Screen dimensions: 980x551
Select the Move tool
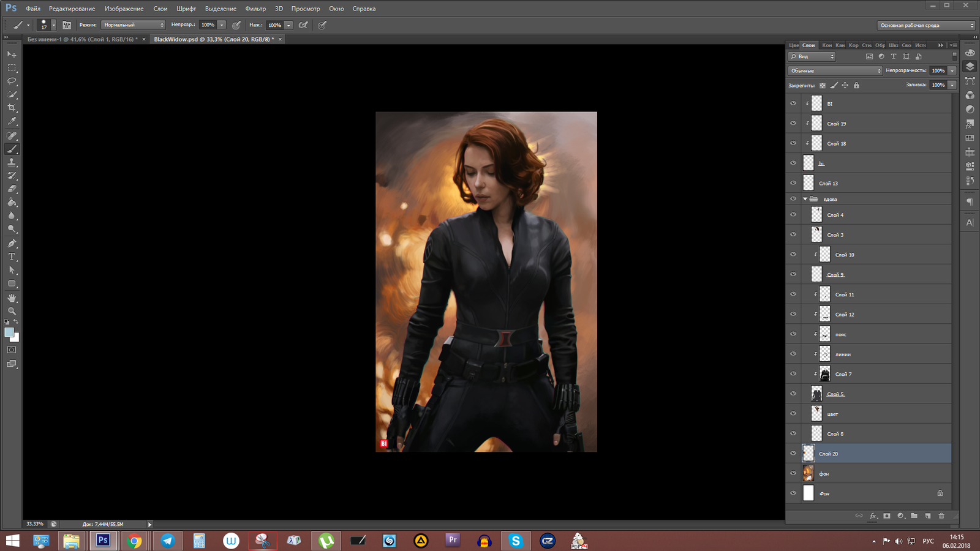coord(12,54)
